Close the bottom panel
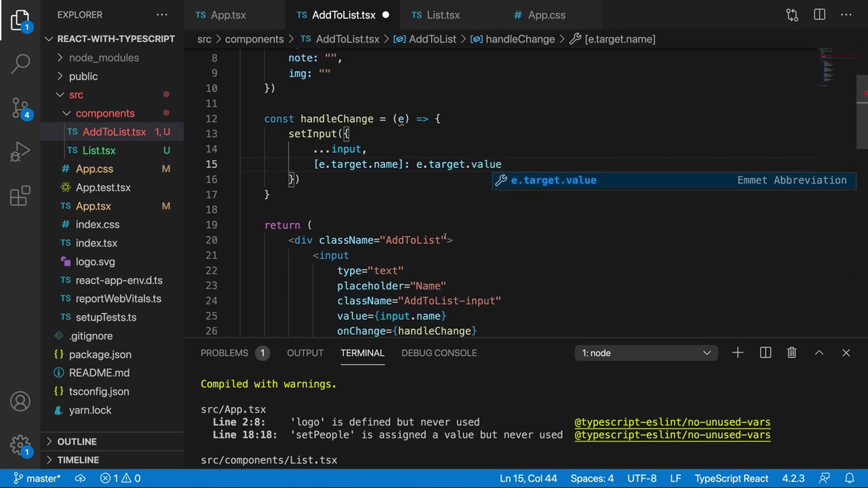Image resolution: width=868 pixels, height=488 pixels. tap(846, 352)
